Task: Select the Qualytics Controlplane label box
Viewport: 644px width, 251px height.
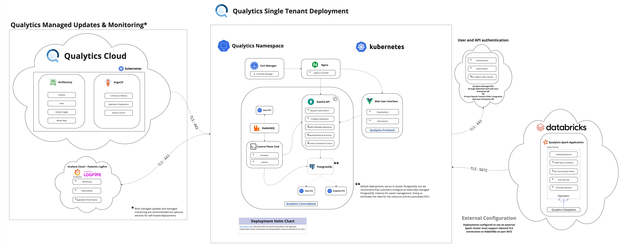Action: point(301,204)
